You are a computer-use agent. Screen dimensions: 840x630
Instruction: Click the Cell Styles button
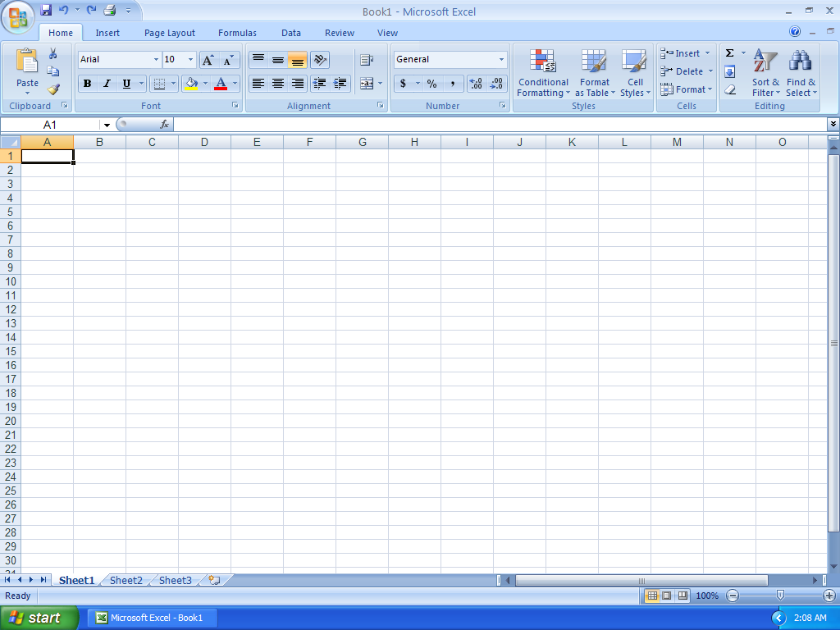click(634, 73)
